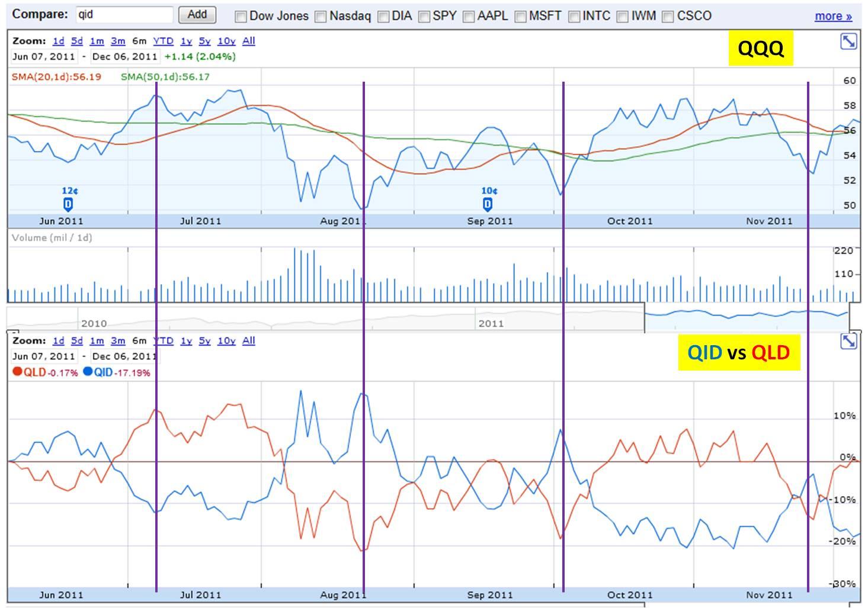The height and width of the screenshot is (608, 868).
Task: Click the red QLD legend dot
Action: coord(17,372)
